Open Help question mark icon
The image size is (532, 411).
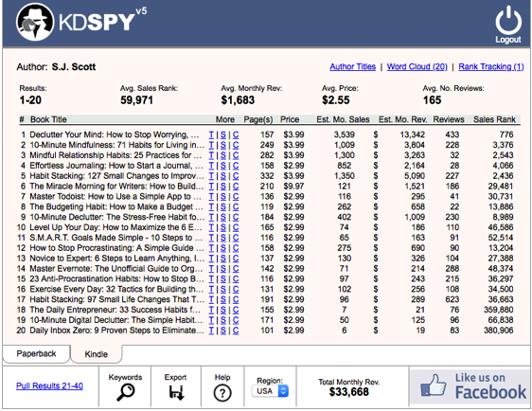click(x=222, y=393)
